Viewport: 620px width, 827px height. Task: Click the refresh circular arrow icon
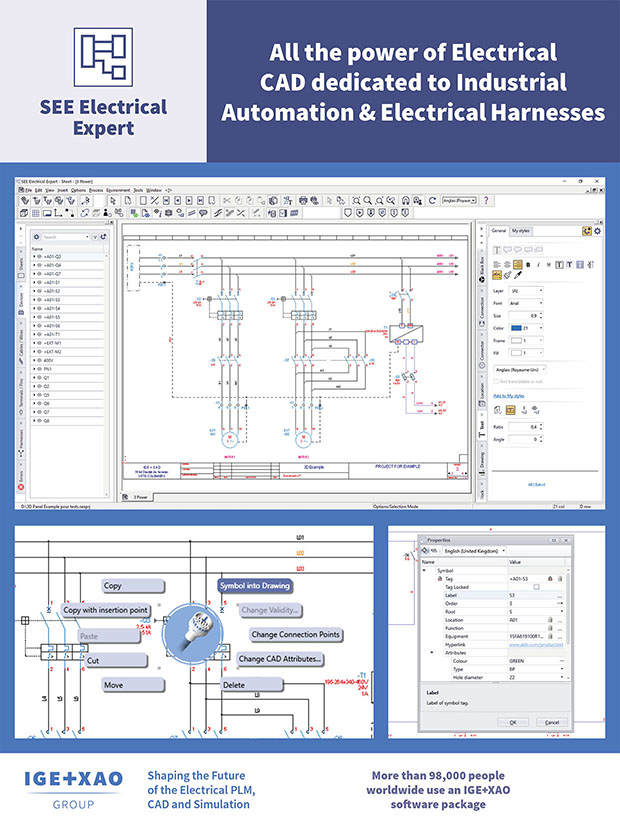click(432, 201)
